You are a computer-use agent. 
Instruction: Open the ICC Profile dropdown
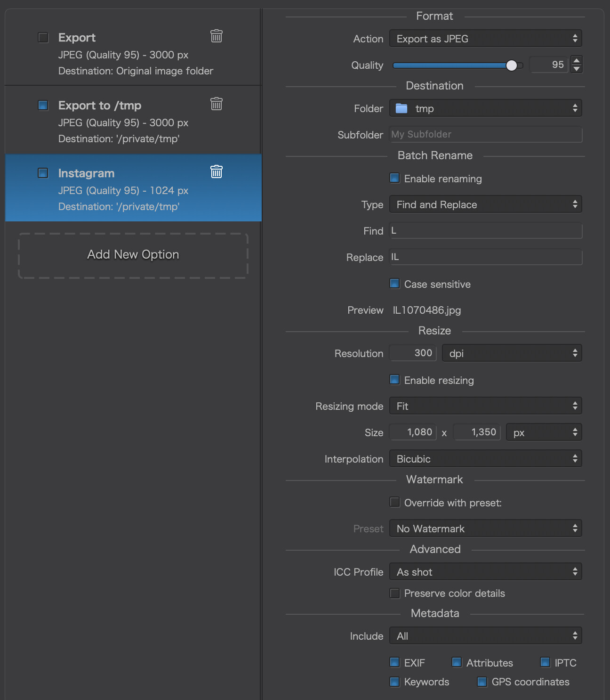pyautogui.click(x=485, y=572)
